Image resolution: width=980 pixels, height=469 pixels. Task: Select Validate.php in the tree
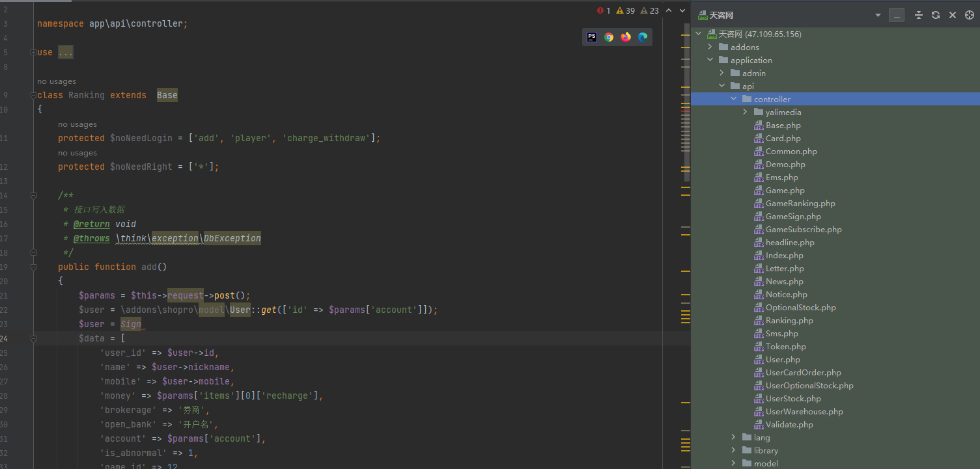[x=789, y=424]
